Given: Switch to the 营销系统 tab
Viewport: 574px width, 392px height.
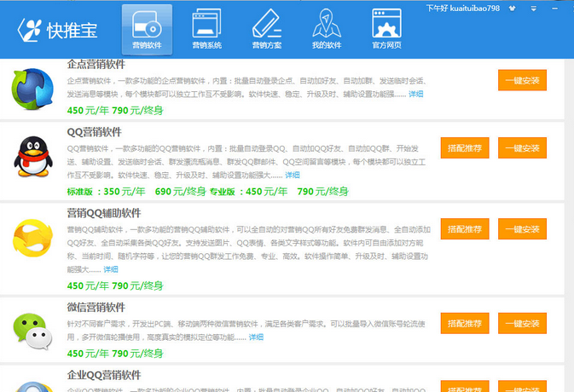Looking at the screenshot, I should [207, 30].
